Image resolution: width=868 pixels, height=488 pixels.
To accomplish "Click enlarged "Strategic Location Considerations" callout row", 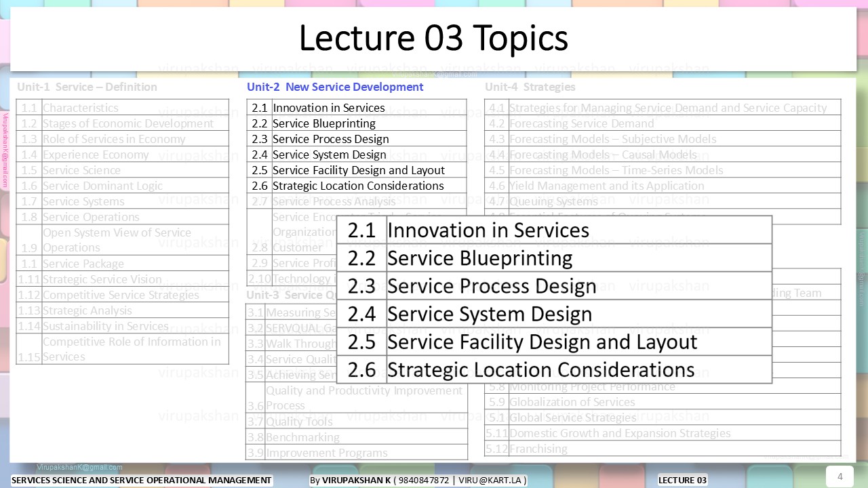I will (554, 369).
